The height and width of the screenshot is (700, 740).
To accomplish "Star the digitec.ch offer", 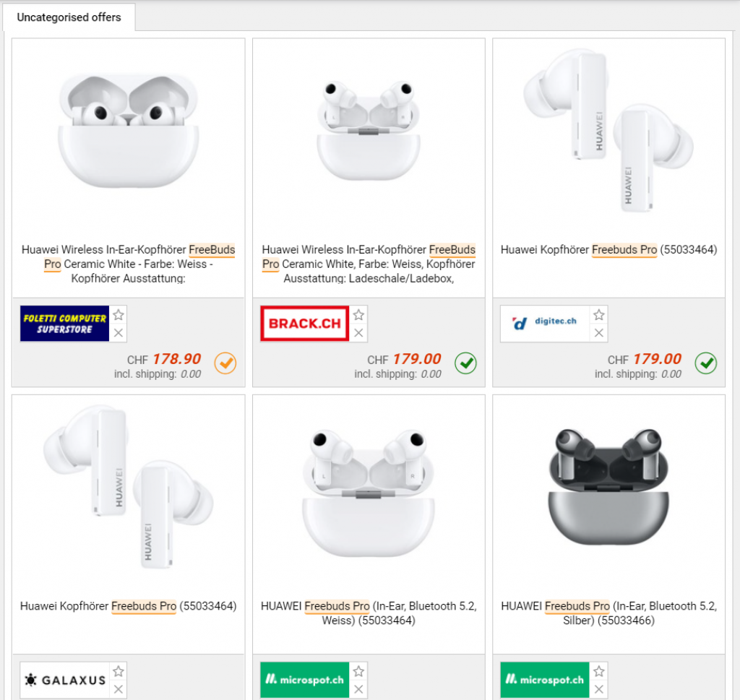I will pyautogui.click(x=598, y=315).
